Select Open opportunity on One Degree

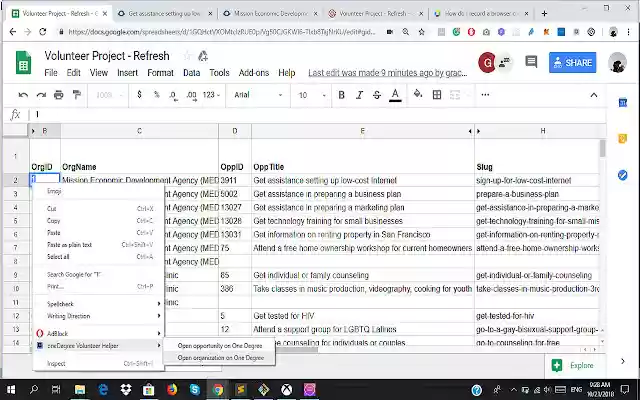coord(220,346)
